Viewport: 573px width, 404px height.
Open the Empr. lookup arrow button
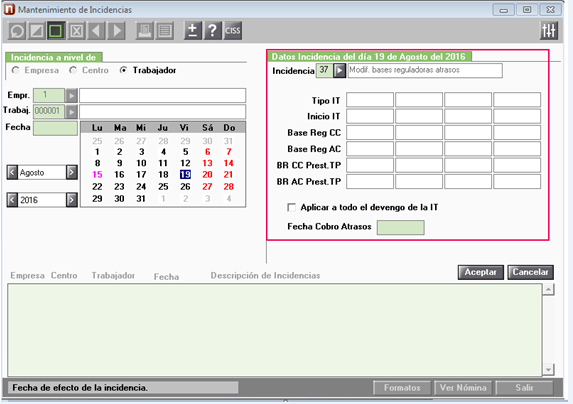[x=71, y=96]
